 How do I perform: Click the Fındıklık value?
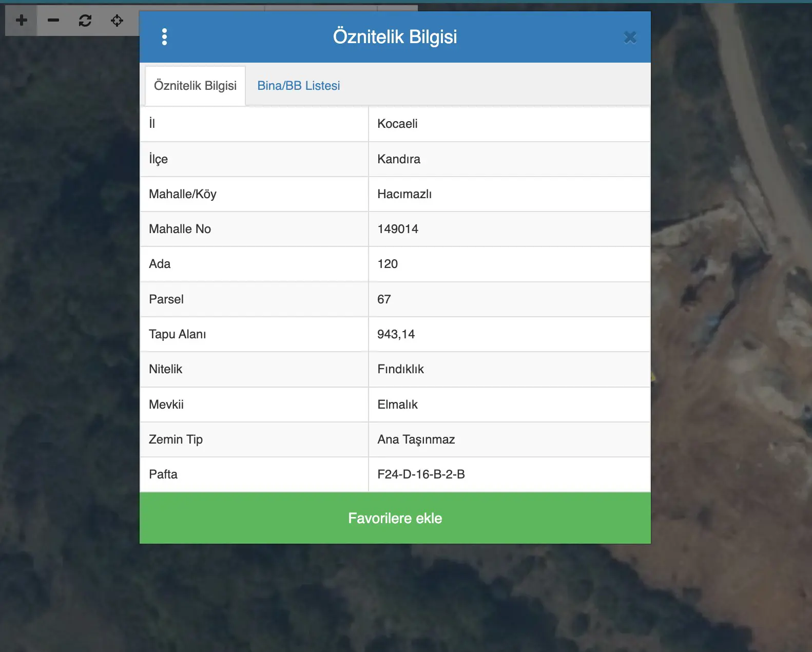pos(509,369)
